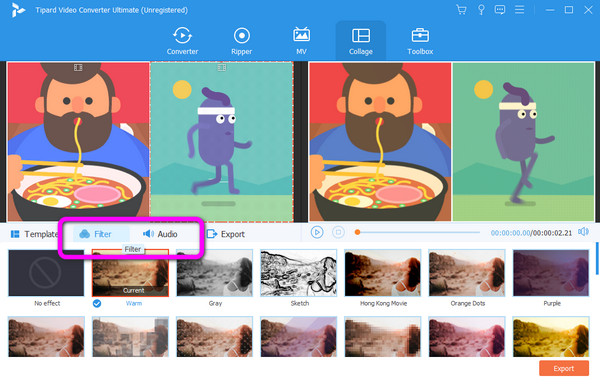Apply the Hong Kong Movie filter
This screenshot has height=388, width=600.
click(383, 273)
